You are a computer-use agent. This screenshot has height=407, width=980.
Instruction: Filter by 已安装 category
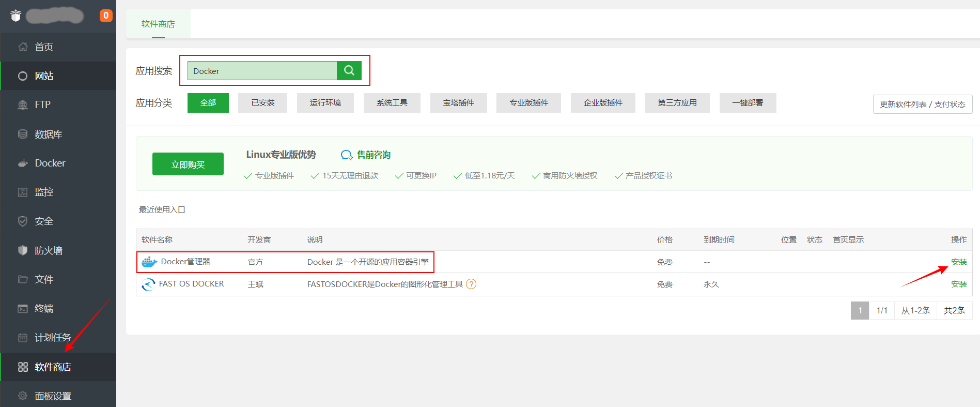262,103
